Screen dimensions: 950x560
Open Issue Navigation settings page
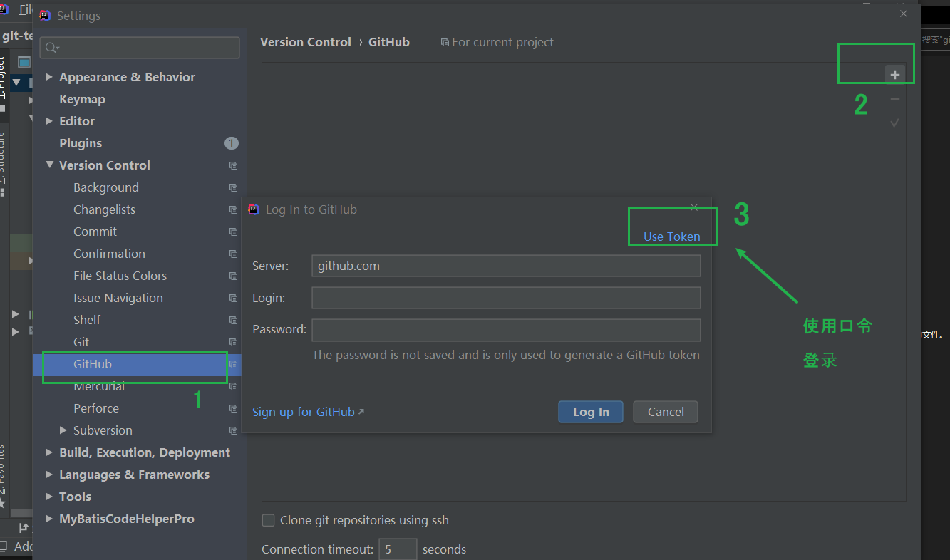click(x=118, y=298)
